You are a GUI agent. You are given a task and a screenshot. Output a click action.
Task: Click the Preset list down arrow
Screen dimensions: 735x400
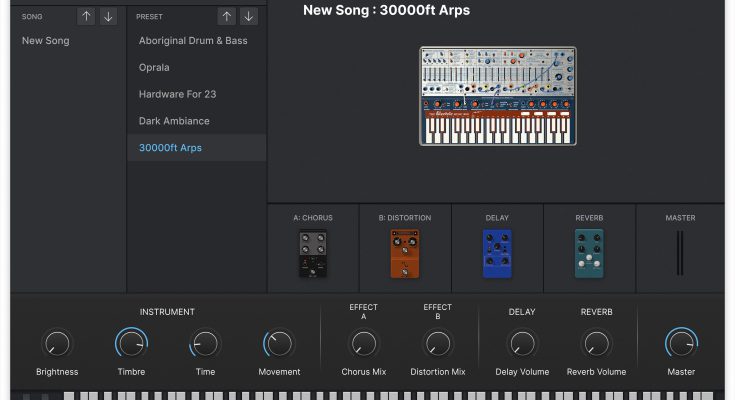coord(248,16)
